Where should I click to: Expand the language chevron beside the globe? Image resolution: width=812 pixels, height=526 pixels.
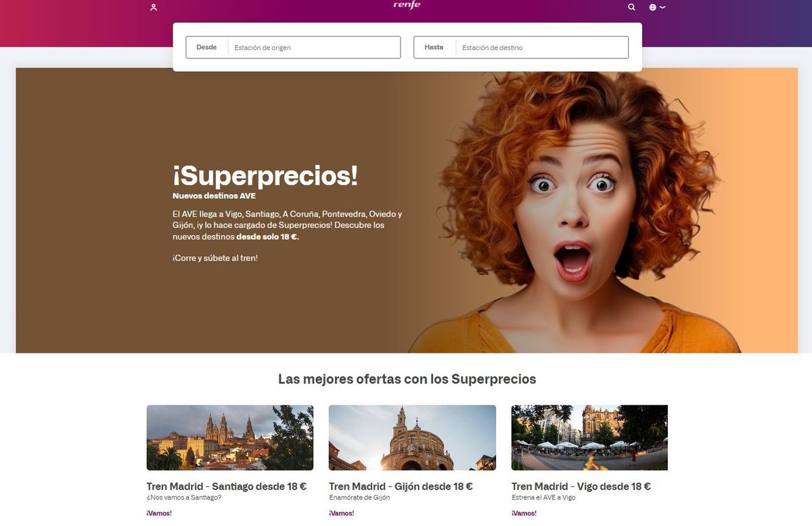tap(662, 7)
